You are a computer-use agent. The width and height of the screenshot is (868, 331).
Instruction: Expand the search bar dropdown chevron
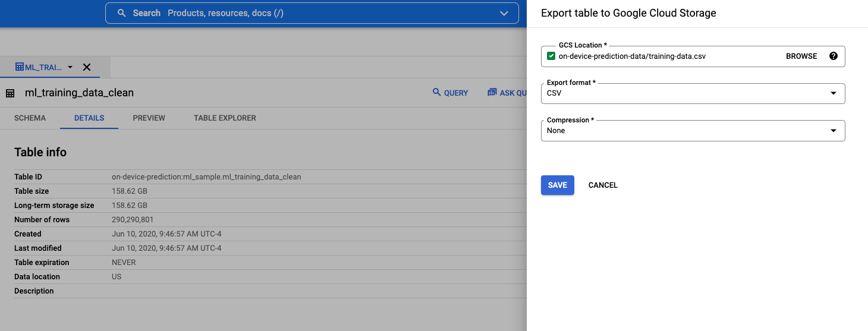click(x=504, y=13)
